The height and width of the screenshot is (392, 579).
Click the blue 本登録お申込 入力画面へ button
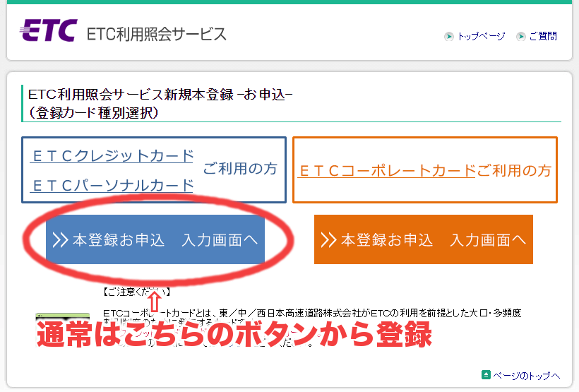[155, 239]
